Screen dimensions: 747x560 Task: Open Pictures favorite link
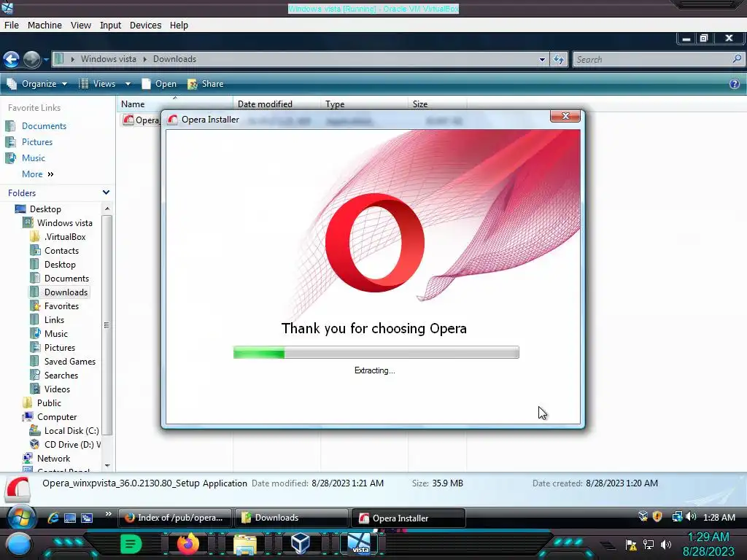tap(37, 142)
